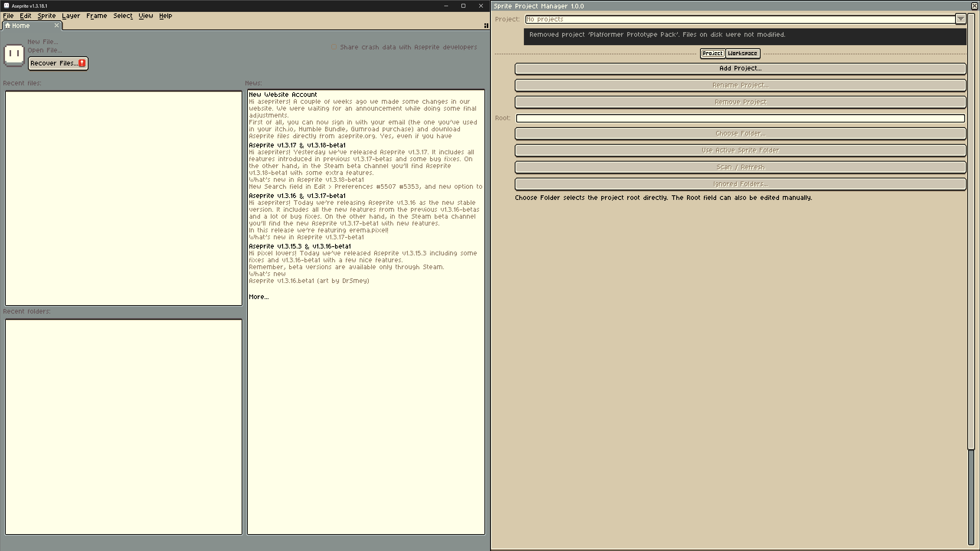Image resolution: width=980 pixels, height=551 pixels.
Task: Maximize the Aseprite window
Action: coord(463,6)
